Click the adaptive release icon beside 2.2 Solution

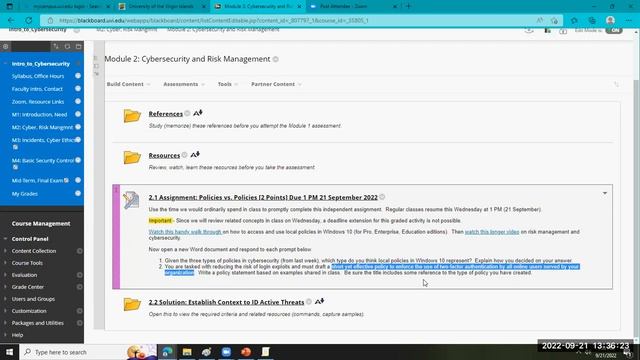(x=320, y=302)
